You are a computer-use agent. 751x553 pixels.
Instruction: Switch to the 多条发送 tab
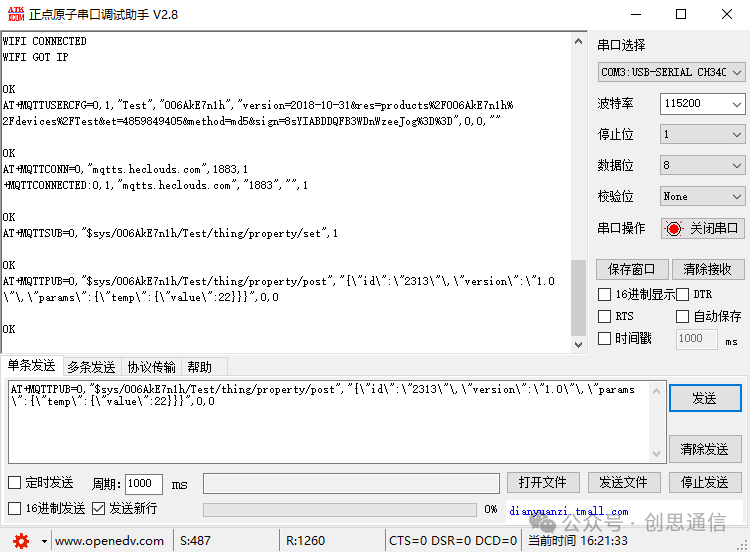tap(91, 367)
